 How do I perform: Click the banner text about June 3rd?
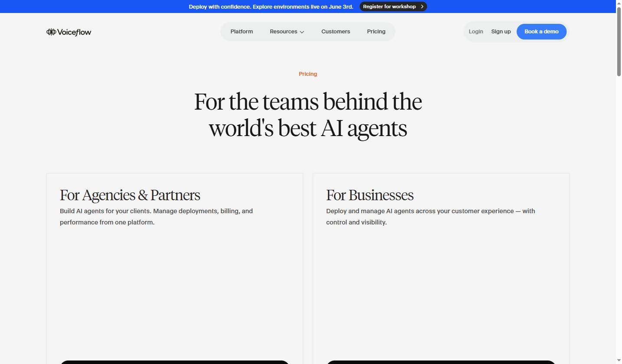click(271, 6)
